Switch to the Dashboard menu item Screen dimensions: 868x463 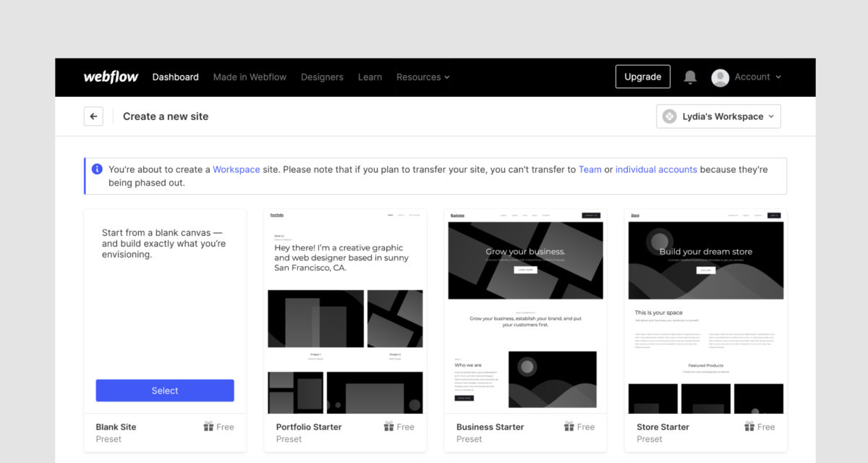point(175,77)
